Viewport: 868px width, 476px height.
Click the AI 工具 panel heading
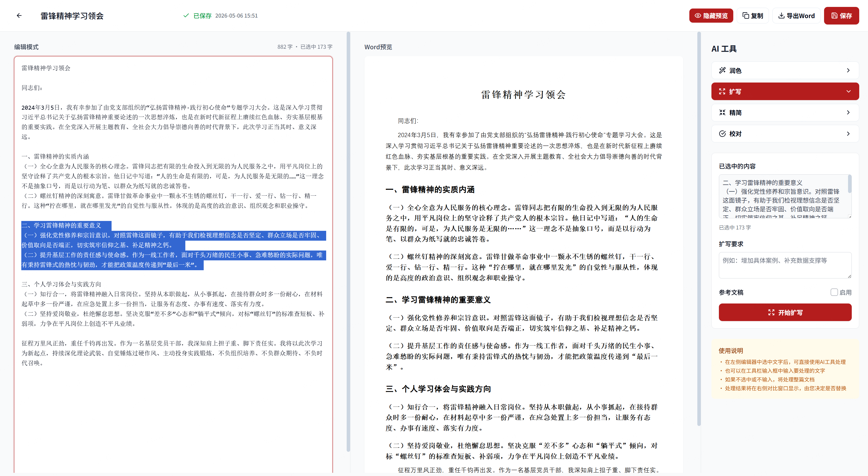click(x=724, y=49)
